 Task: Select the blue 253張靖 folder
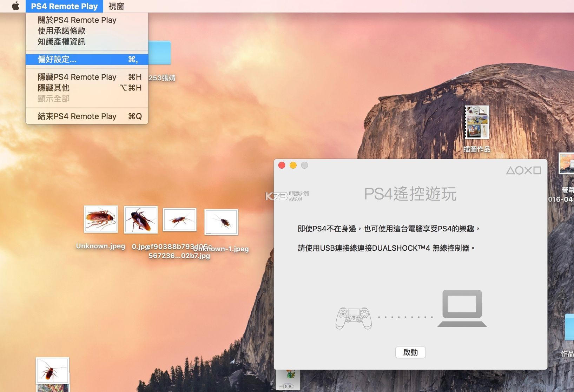160,53
